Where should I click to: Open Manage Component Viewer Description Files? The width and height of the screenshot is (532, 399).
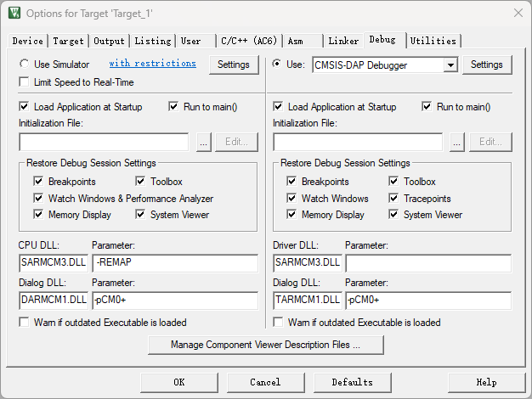pyautogui.click(x=266, y=346)
